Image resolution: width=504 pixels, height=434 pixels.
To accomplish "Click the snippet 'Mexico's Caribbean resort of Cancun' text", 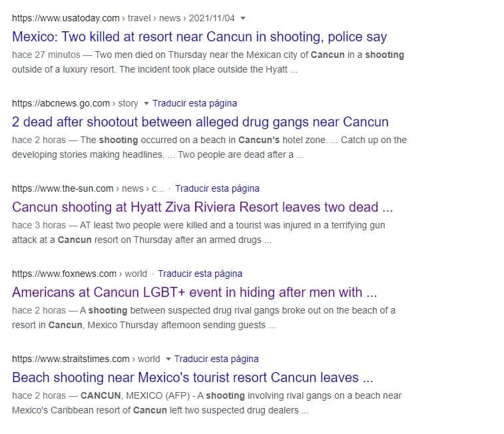I will click(x=89, y=410).
